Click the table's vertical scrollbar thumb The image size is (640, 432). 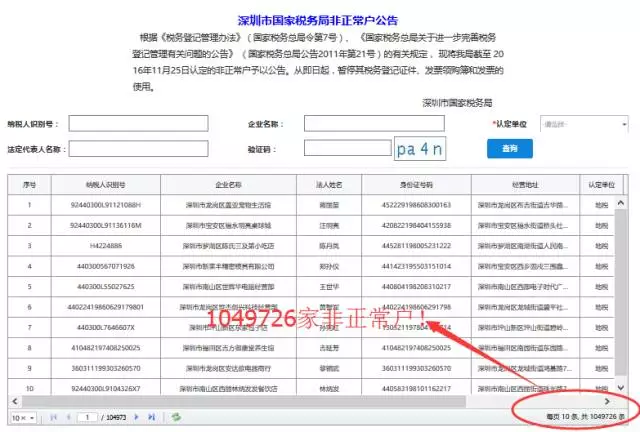click(x=621, y=292)
